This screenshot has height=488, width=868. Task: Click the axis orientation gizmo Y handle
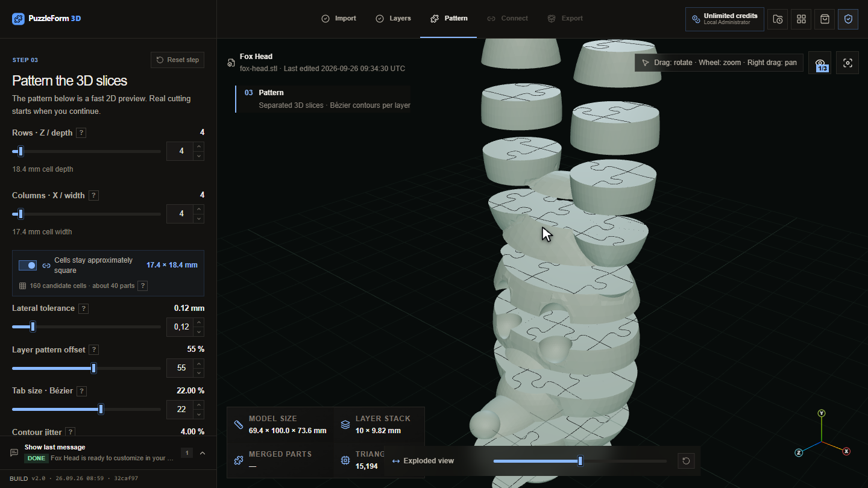pyautogui.click(x=821, y=413)
